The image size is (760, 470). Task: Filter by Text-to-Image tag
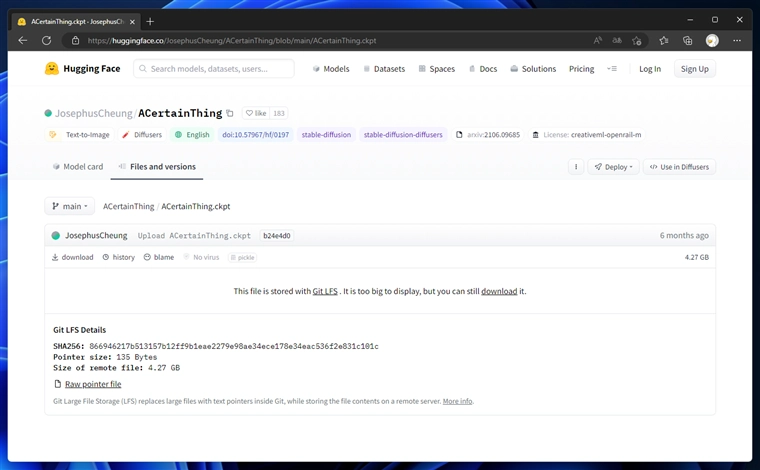coord(80,135)
